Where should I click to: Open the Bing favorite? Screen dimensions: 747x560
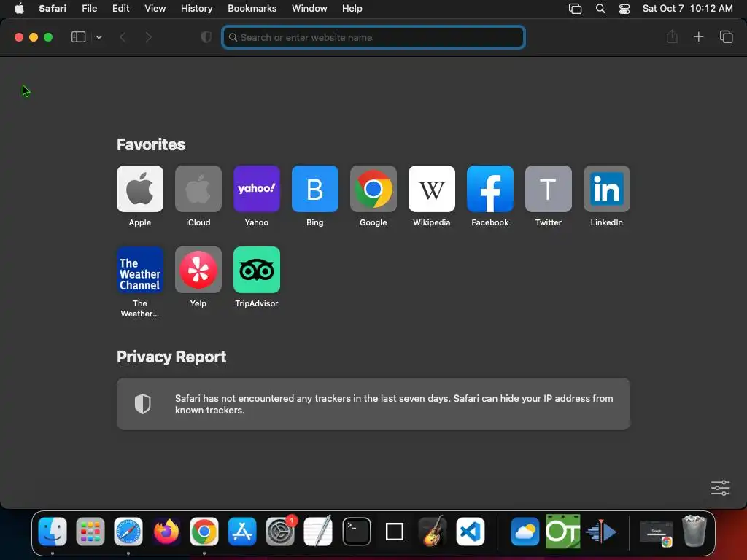point(315,189)
